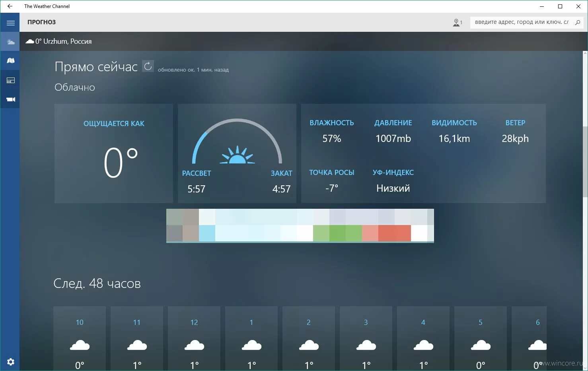This screenshot has height=371, width=588.
Task: Click the ЗАКАТ 4:57 time
Action: pyautogui.click(x=281, y=189)
